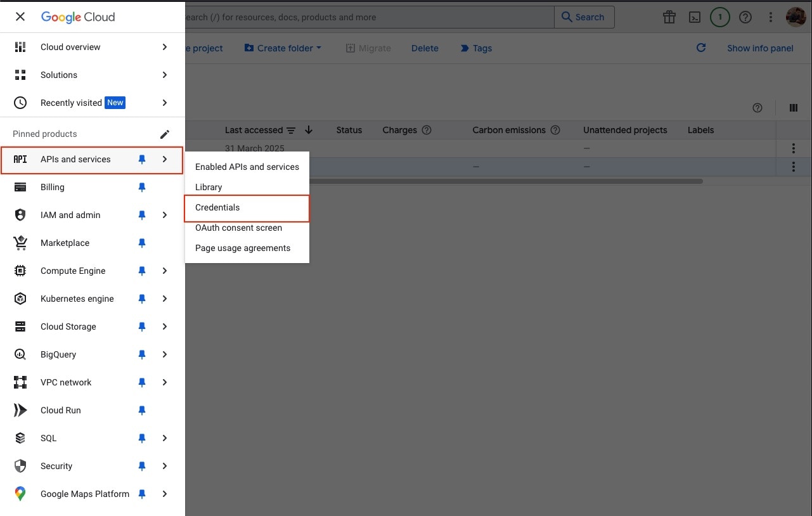Expand the Compute Engine submenu chevron
The image size is (812, 516).
click(x=164, y=271)
